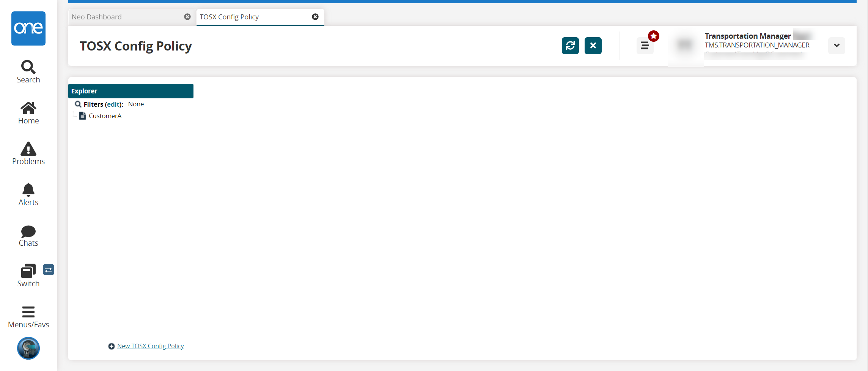
Task: Refresh the TOSX Config Policy page
Action: click(570, 46)
